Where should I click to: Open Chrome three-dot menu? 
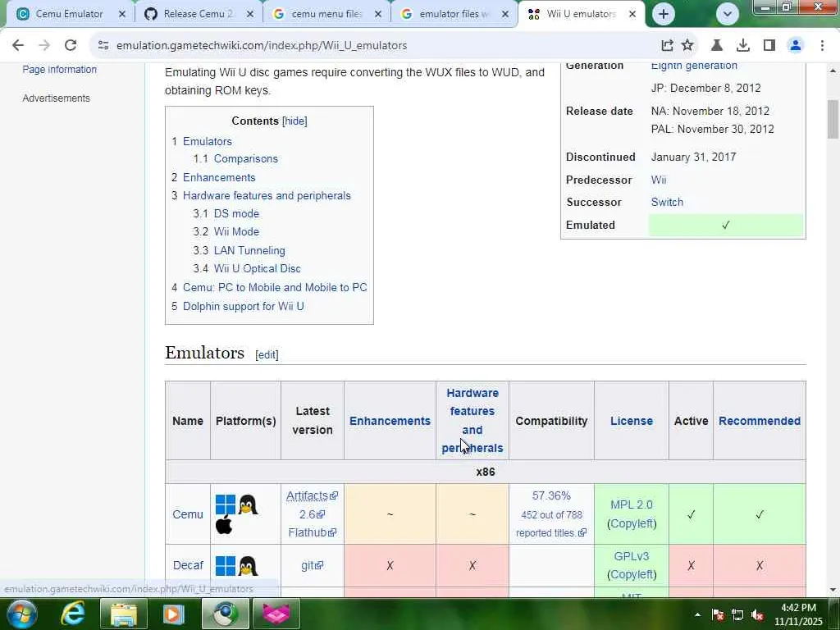pos(822,46)
